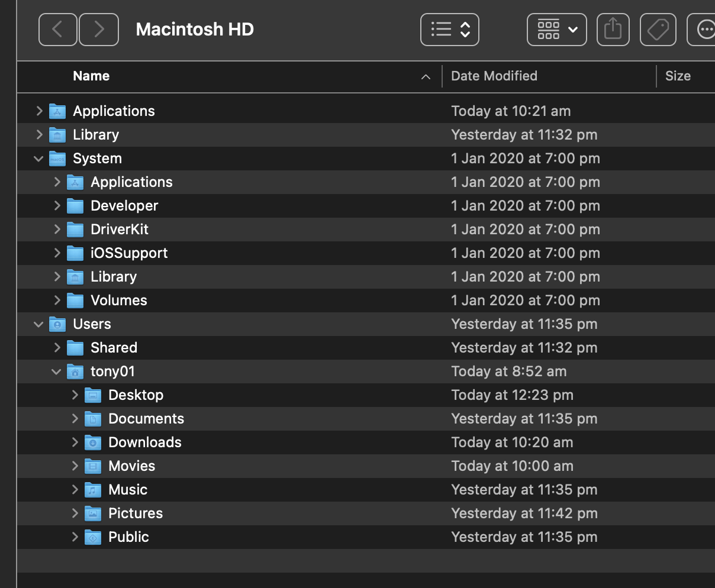Select the DriverKit folder icon
This screenshot has width=715, height=588.
point(75,230)
